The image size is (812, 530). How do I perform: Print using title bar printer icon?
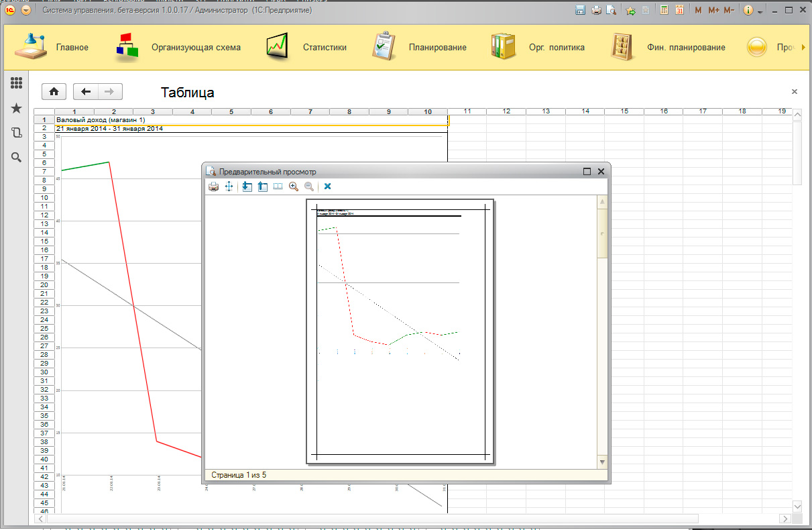pyautogui.click(x=595, y=11)
